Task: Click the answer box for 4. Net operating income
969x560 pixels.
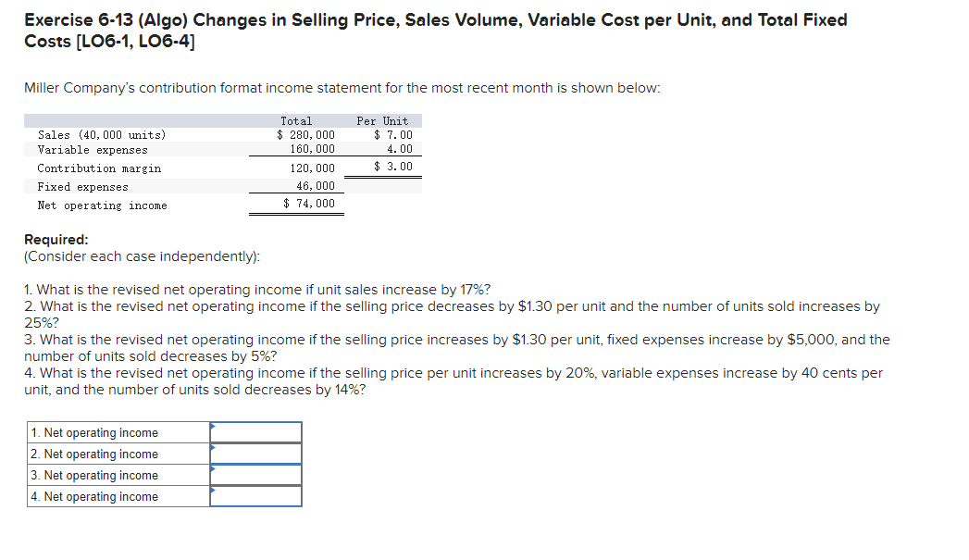Action: [255, 496]
